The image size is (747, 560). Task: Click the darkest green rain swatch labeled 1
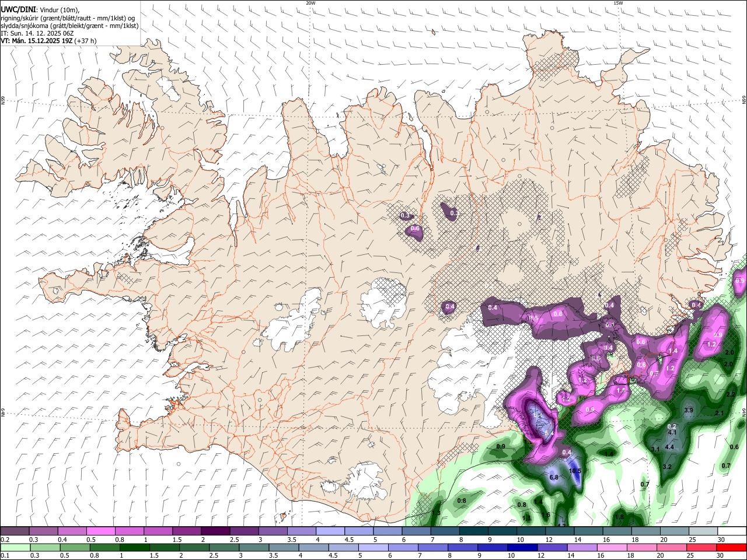(134, 547)
